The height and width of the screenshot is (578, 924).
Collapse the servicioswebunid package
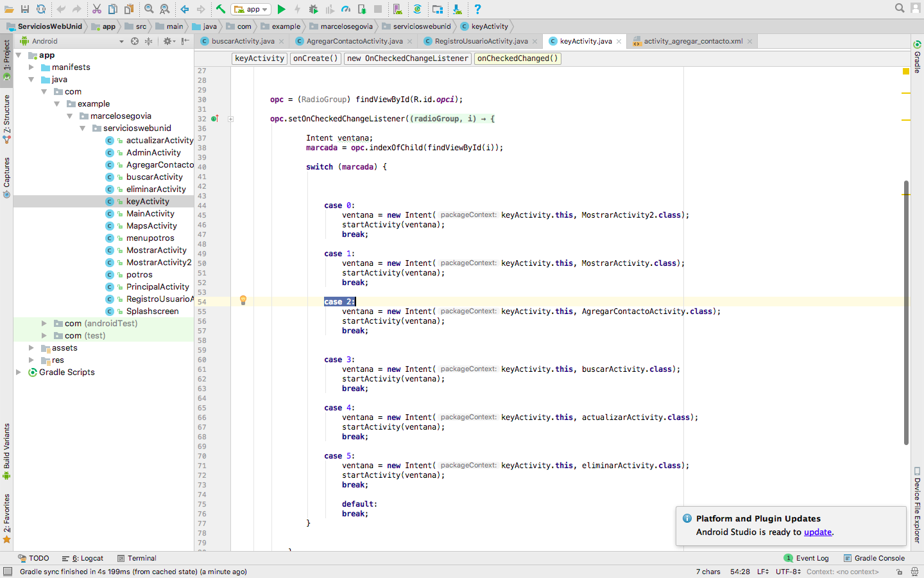pos(82,128)
